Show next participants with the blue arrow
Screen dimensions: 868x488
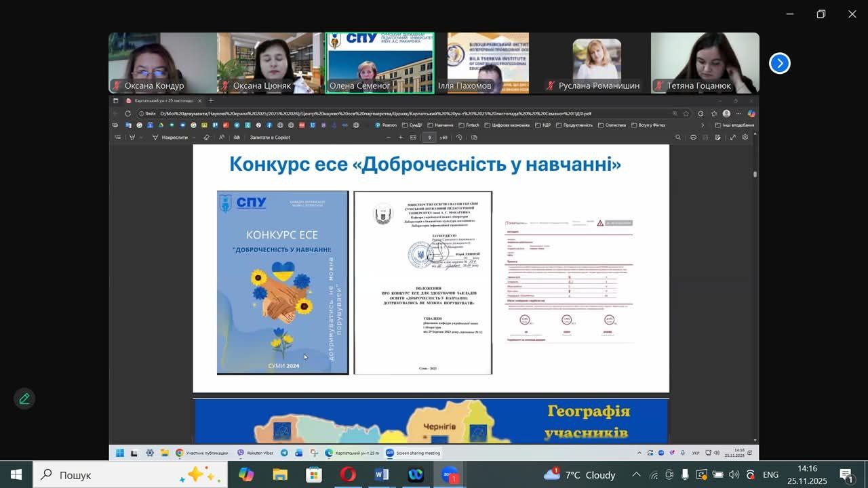point(779,63)
